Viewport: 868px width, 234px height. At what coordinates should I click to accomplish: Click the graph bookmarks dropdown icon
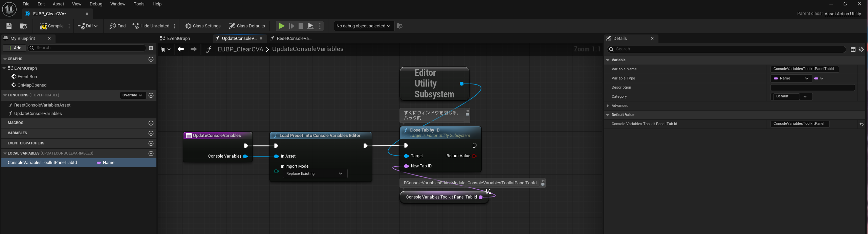point(165,49)
